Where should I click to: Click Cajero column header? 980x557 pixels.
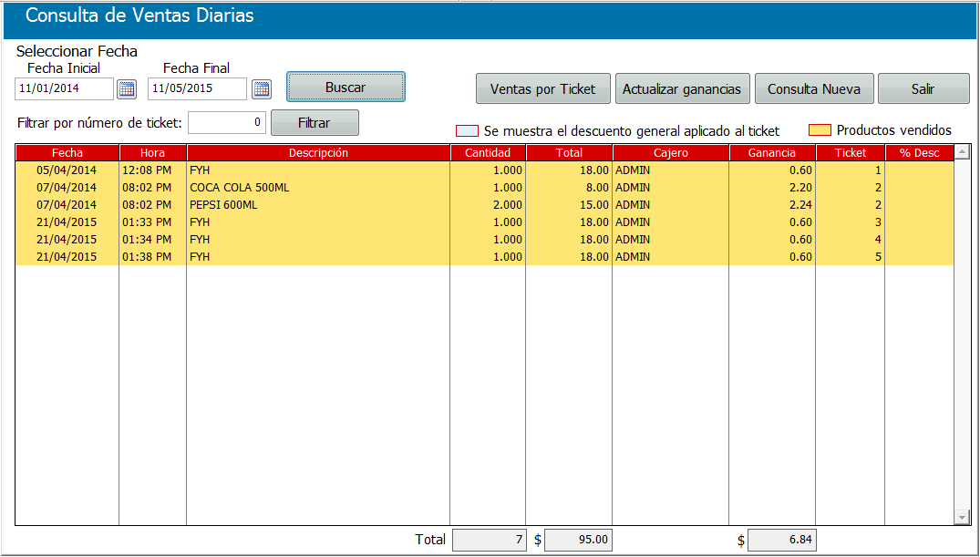click(x=671, y=152)
